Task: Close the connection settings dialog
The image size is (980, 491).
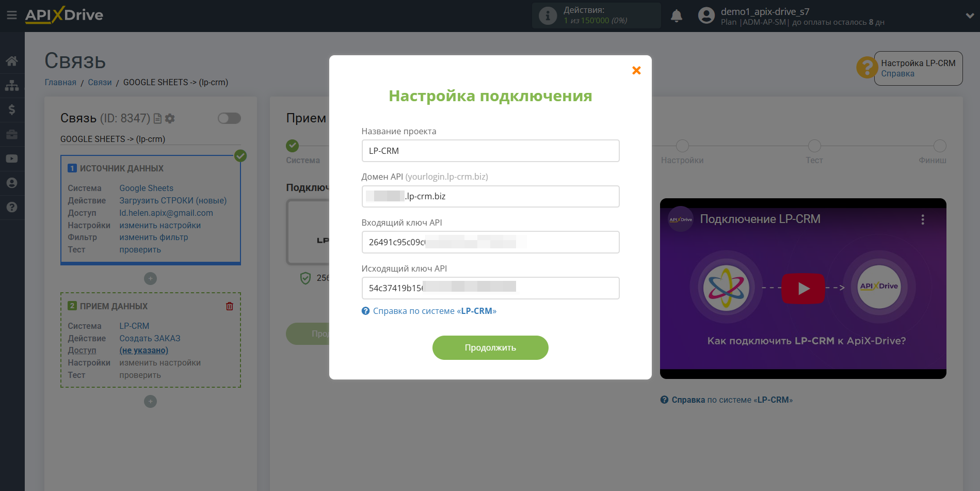Action: (x=636, y=70)
